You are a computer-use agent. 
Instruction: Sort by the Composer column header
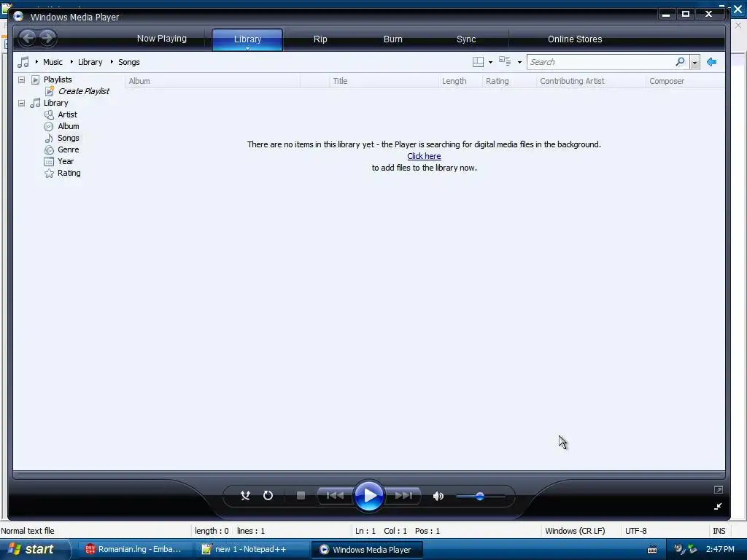tap(685, 81)
